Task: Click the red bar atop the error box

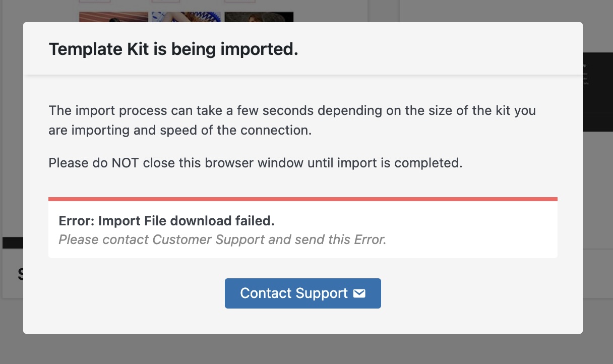Action: pos(302,199)
